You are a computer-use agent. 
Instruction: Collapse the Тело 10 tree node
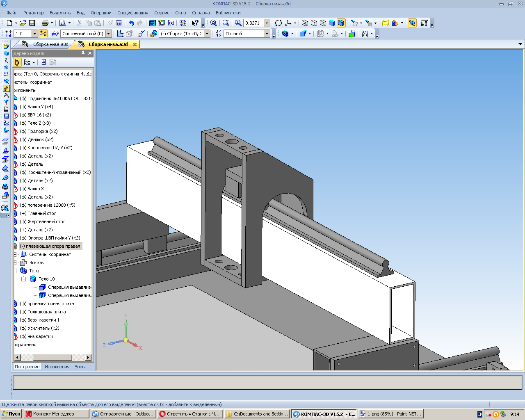coord(24,279)
